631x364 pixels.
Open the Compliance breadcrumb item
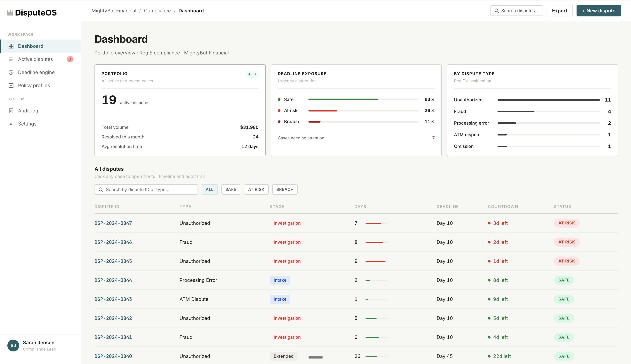[x=157, y=11]
